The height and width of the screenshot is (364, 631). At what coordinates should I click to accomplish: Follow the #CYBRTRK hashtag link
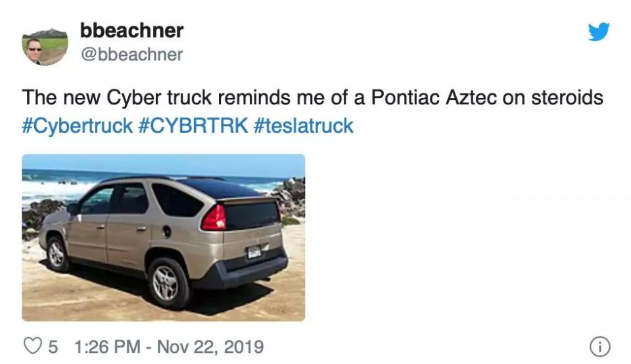pyautogui.click(x=194, y=125)
